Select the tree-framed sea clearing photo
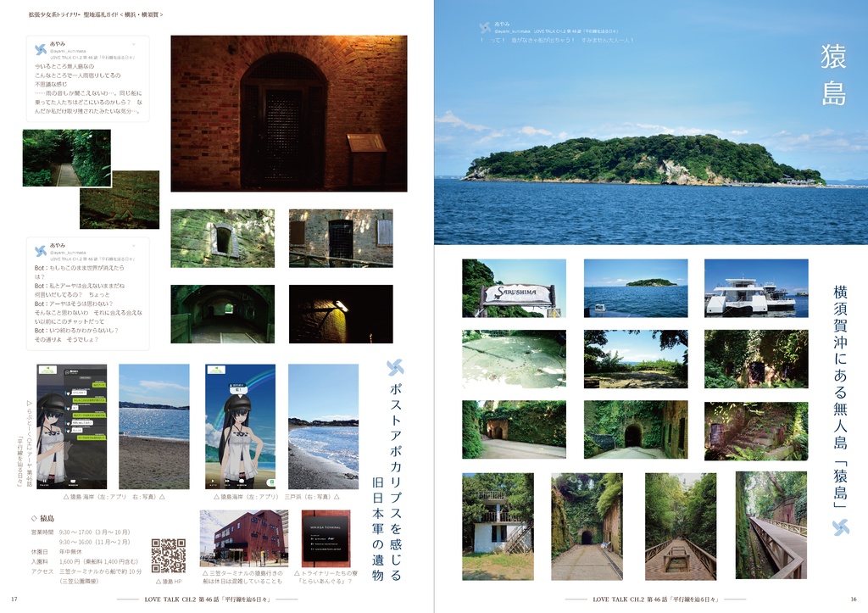Screen dimensions: 868x613 636,359
